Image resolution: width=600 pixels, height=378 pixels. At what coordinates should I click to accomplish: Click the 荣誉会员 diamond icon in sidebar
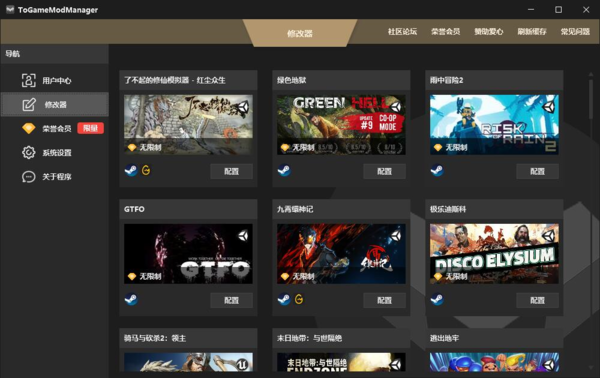pos(29,128)
